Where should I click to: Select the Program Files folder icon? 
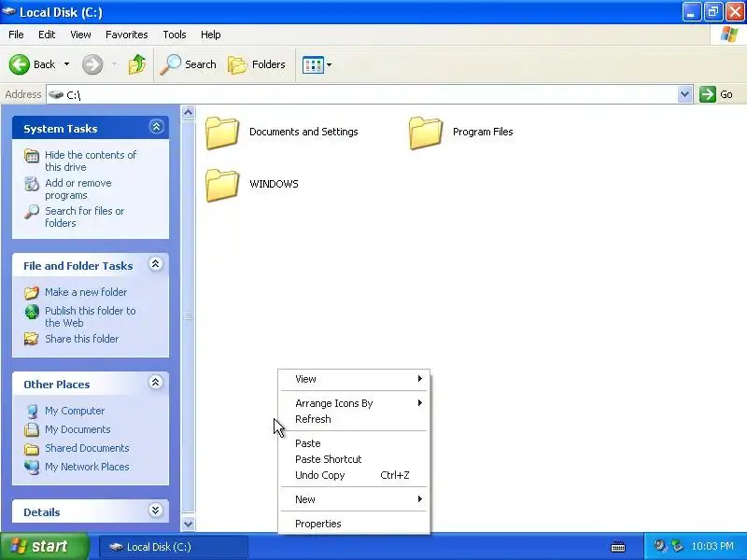(x=426, y=133)
